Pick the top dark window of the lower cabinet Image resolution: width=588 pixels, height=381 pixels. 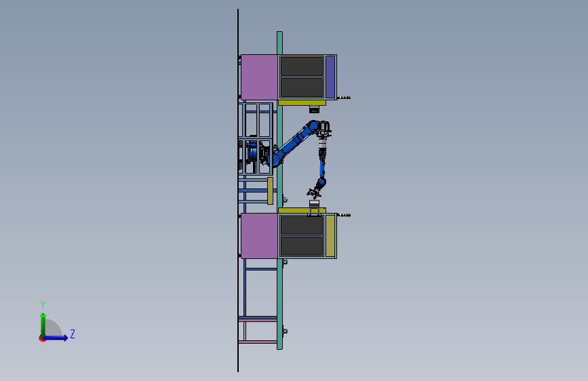click(x=302, y=225)
